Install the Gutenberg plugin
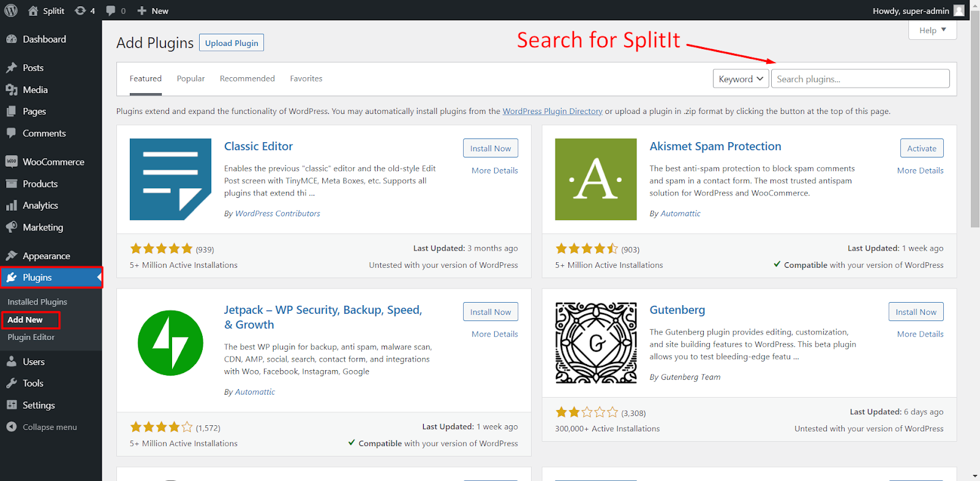The width and height of the screenshot is (980, 481). (x=916, y=312)
